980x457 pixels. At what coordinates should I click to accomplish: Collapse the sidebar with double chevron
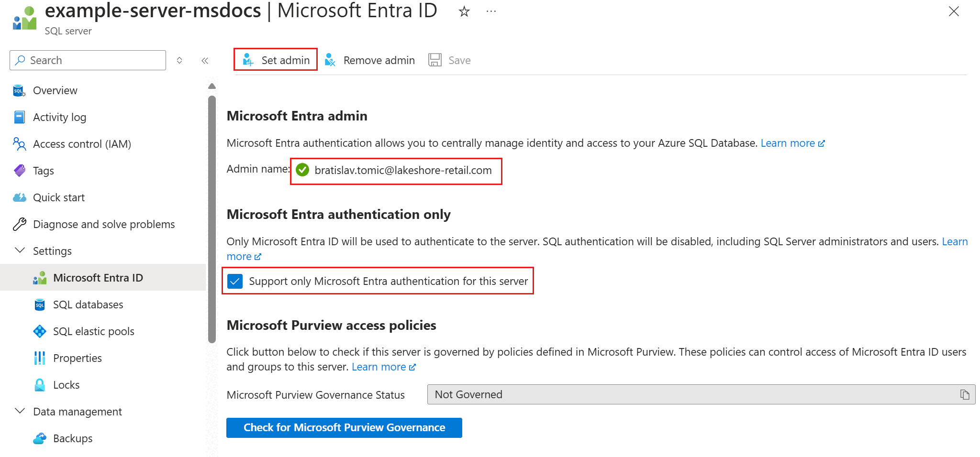pyautogui.click(x=205, y=60)
